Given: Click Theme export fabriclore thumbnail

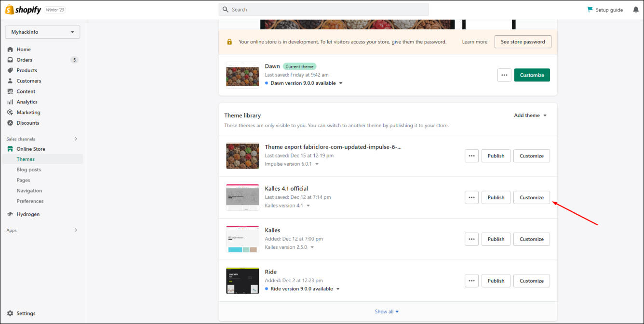Looking at the screenshot, I should point(242,156).
